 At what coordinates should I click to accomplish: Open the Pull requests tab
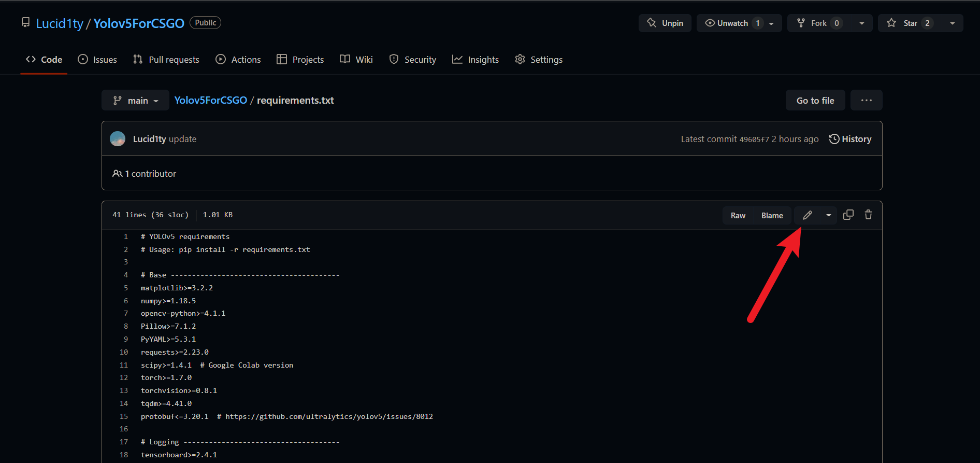tap(166, 60)
